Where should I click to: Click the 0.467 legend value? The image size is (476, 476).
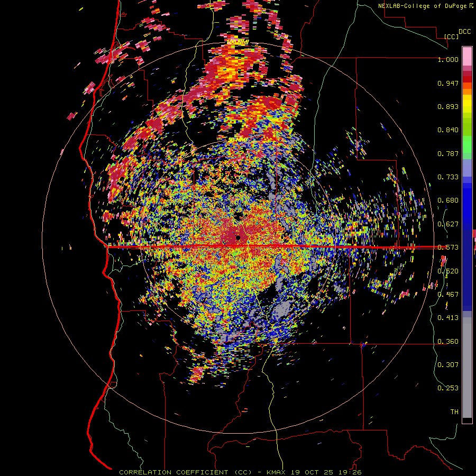tap(448, 295)
